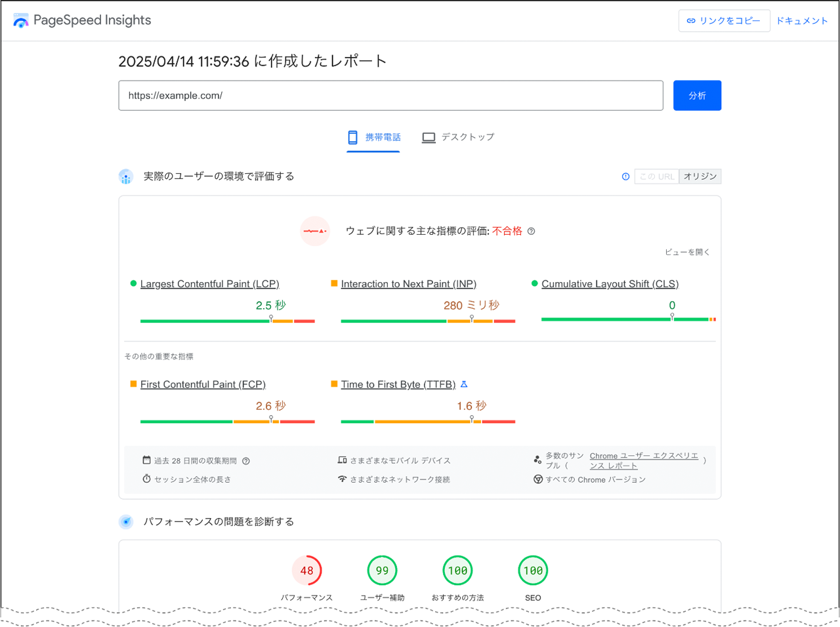Open Interaction to Next Paint (INP) link
This screenshot has height=627, width=840.
(408, 284)
